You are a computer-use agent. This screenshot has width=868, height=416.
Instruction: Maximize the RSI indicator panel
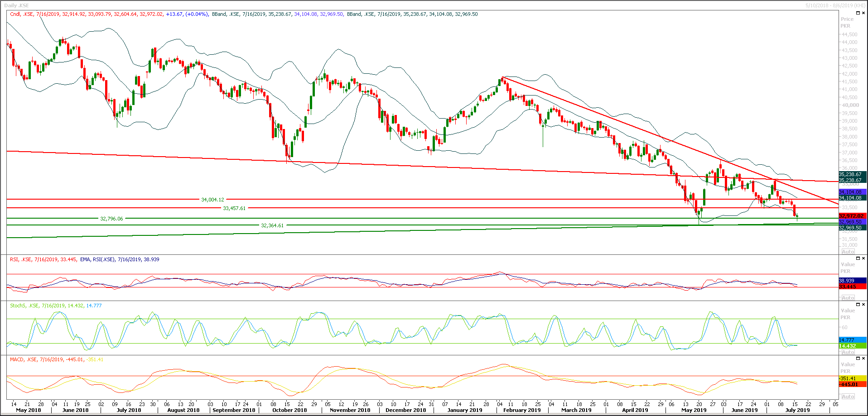pyautogui.click(x=858, y=258)
